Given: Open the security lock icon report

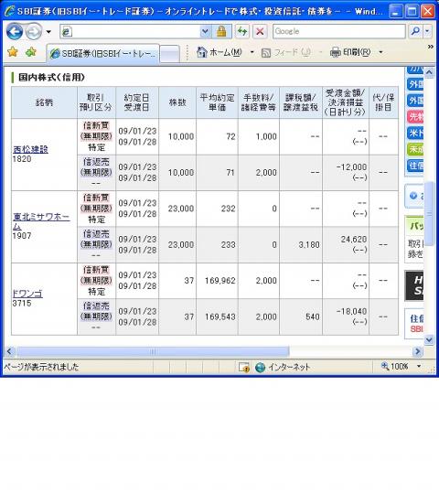Looking at the screenshot, I should (221, 31).
